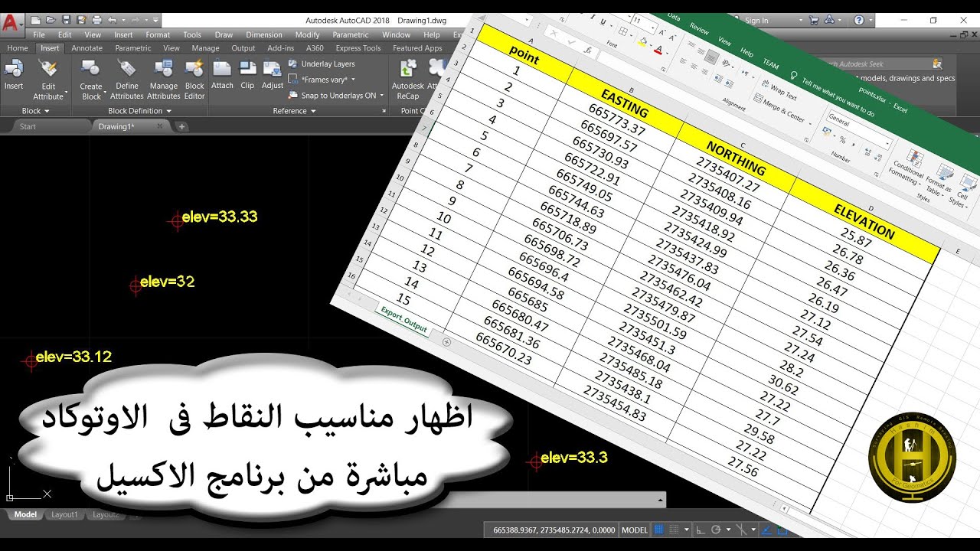This screenshot has width=980, height=551.
Task: Click the Help question mark icon
Action: 859,21
